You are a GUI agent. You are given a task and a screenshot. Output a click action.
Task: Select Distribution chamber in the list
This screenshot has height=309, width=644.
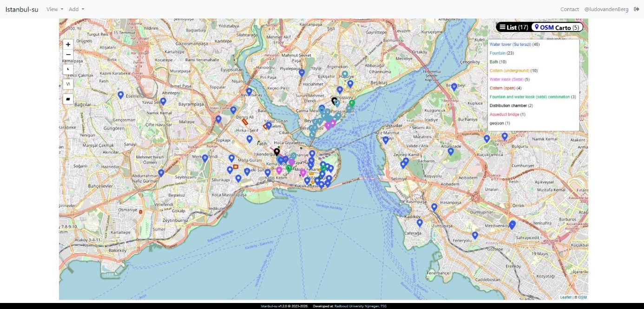(x=511, y=106)
